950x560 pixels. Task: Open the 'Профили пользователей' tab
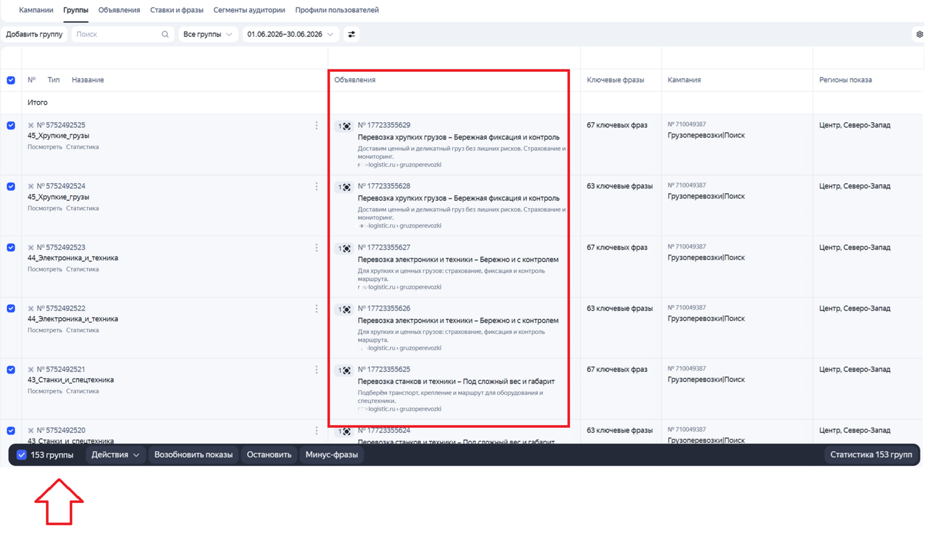tap(337, 10)
